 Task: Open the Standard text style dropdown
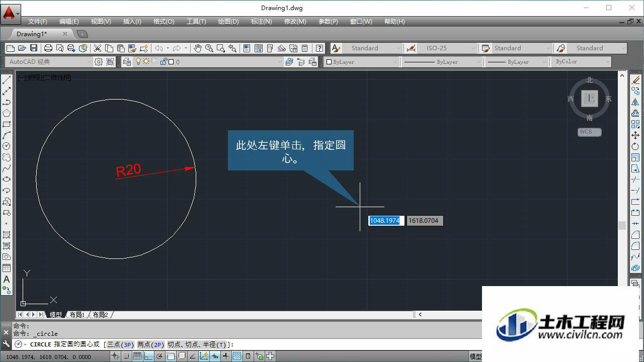(372, 48)
